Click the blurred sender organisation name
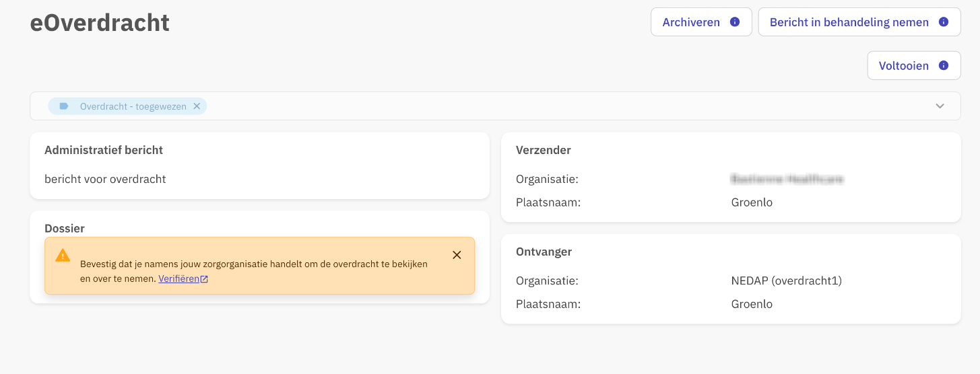 [x=787, y=179]
